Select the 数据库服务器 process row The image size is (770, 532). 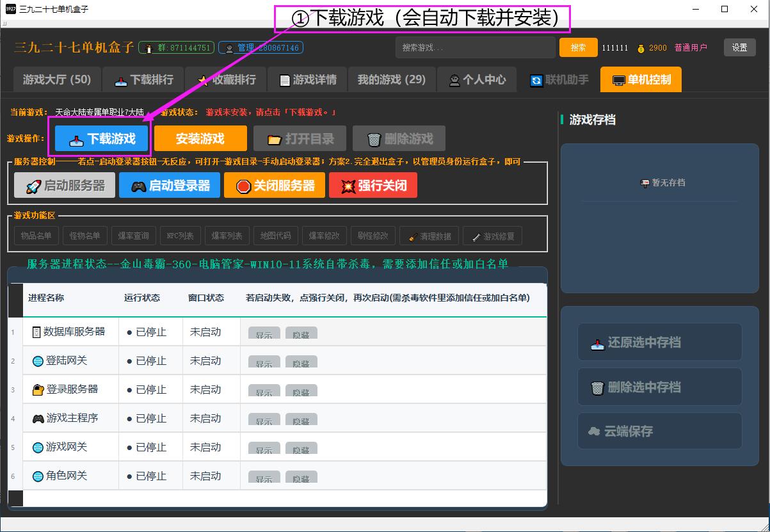[x=69, y=332]
